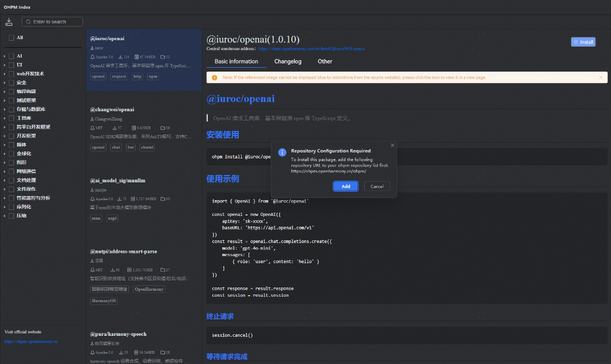The height and width of the screenshot is (364, 611).
Task: Switch to the Changelog tab
Action: (x=288, y=61)
